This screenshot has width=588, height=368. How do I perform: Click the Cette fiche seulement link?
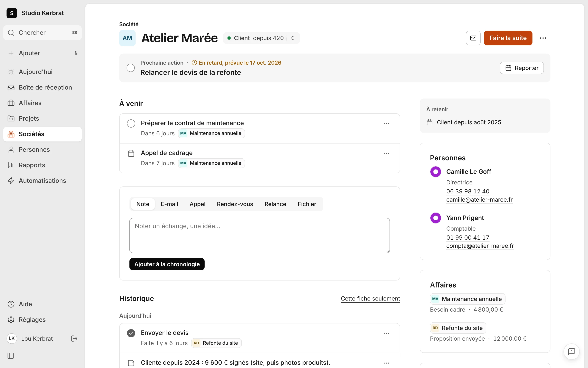[x=370, y=298]
